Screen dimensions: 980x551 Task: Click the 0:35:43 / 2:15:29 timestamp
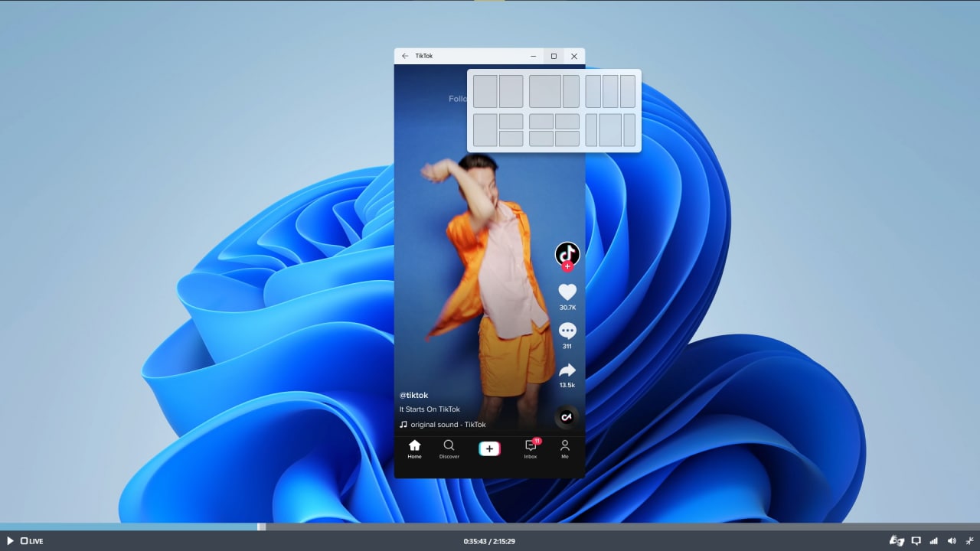(489, 541)
